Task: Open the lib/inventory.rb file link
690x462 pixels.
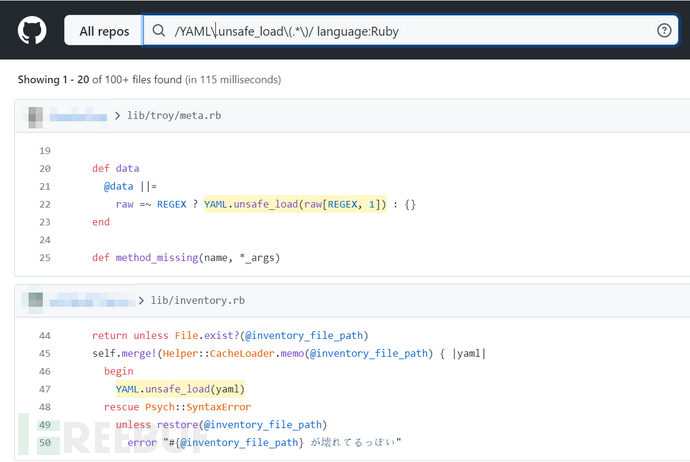Action: coord(198,301)
